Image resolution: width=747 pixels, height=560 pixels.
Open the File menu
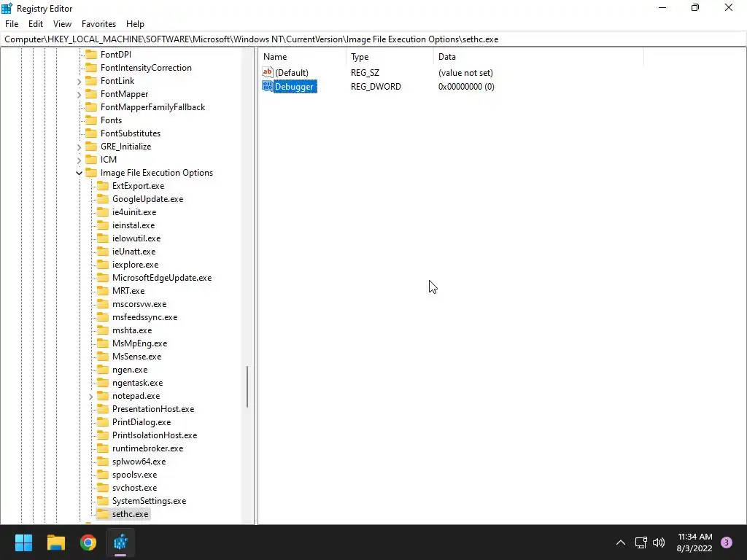pos(12,24)
